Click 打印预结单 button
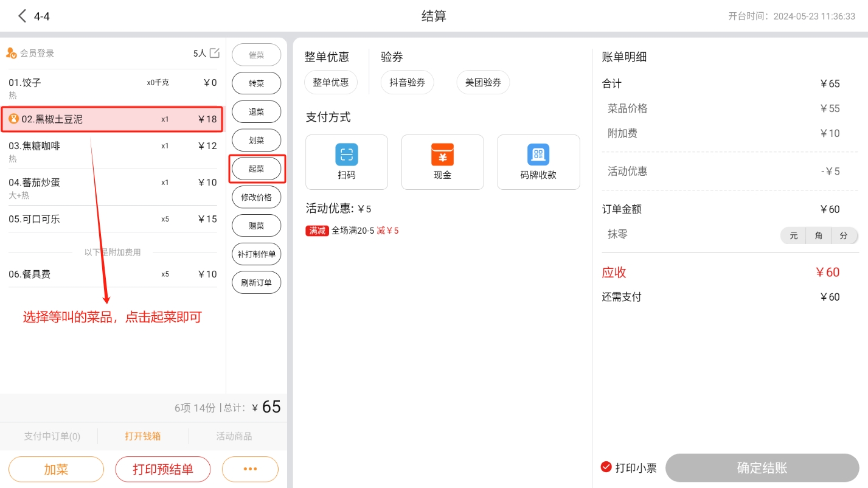This screenshot has height=488, width=868. [163, 469]
